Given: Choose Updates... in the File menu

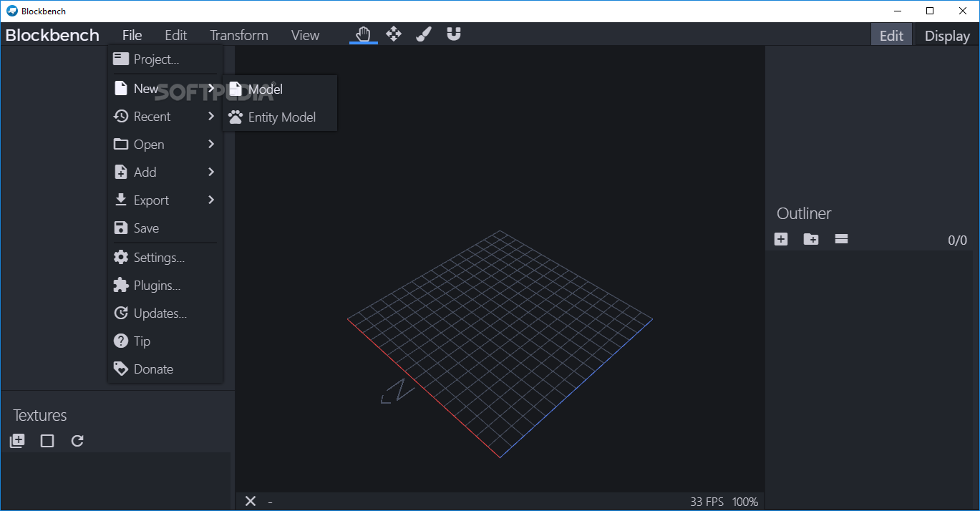Looking at the screenshot, I should tap(165, 313).
